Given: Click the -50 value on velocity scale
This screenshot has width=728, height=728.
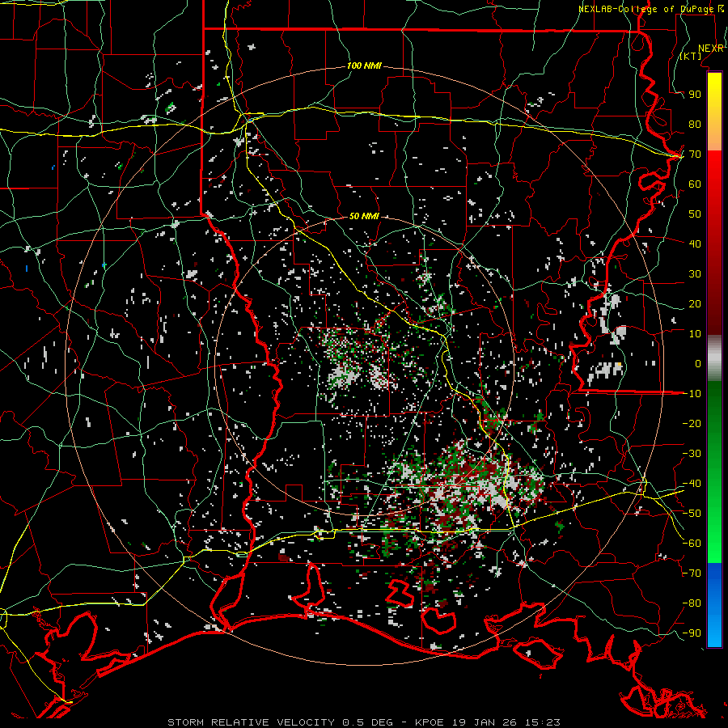Looking at the screenshot, I should click(692, 514).
